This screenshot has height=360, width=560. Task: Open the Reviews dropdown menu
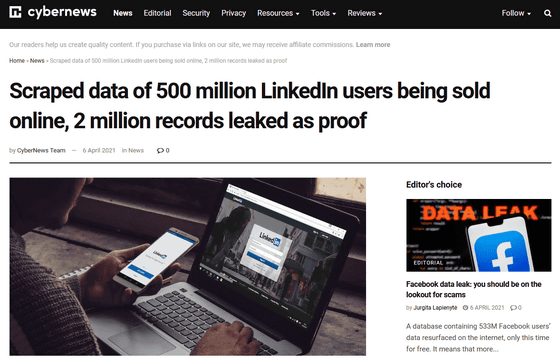coord(365,13)
